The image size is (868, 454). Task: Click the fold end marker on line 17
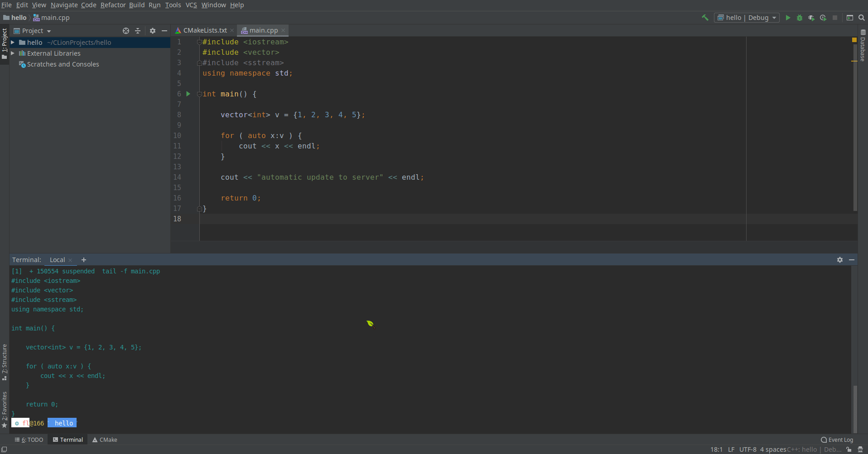coord(199,209)
